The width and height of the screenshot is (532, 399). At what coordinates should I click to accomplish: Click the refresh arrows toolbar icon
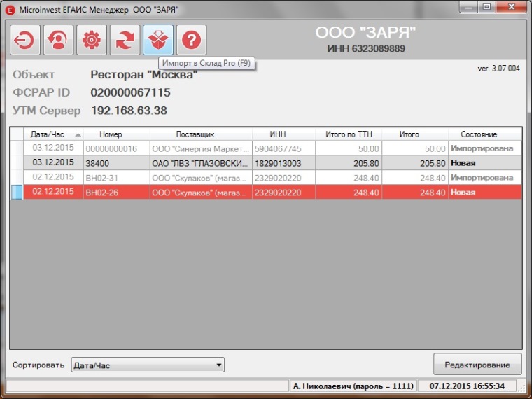tap(125, 41)
